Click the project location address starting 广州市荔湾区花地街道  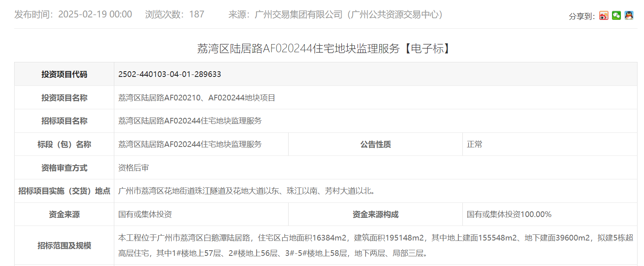point(248,191)
